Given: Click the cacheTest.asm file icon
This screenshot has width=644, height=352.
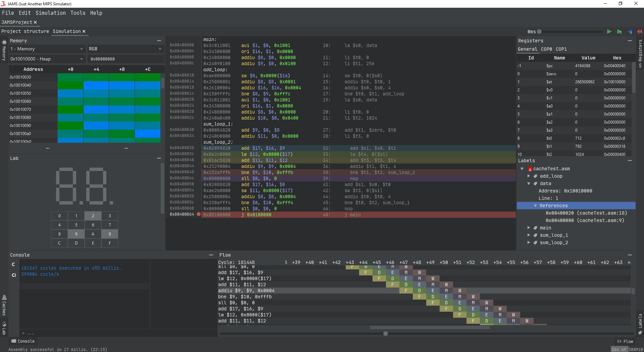Looking at the screenshot, I should tap(530, 169).
